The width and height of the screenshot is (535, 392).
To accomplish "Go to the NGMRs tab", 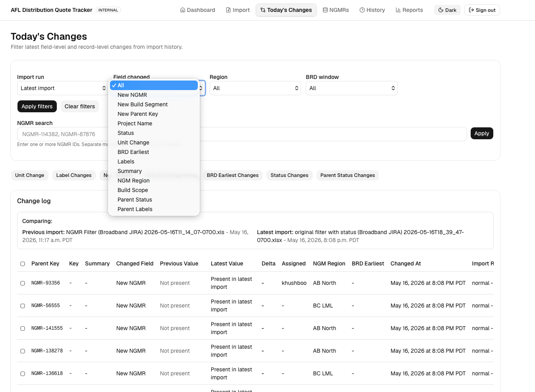I will point(336,10).
